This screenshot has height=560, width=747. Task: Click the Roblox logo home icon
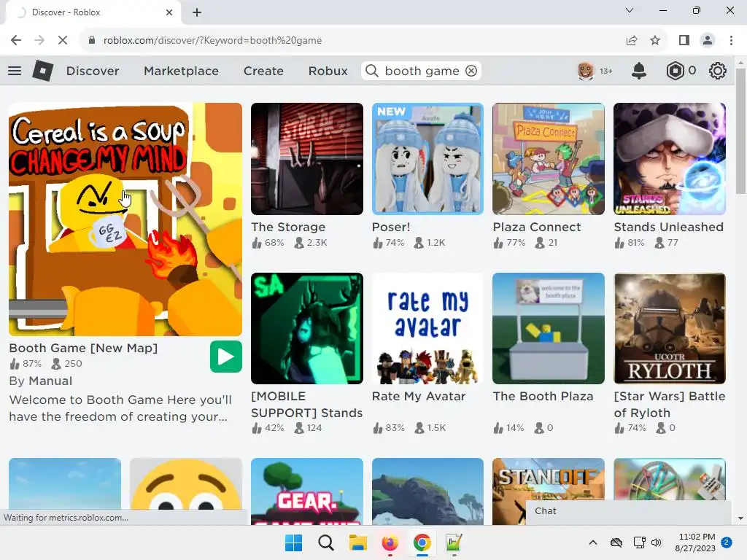pyautogui.click(x=42, y=71)
